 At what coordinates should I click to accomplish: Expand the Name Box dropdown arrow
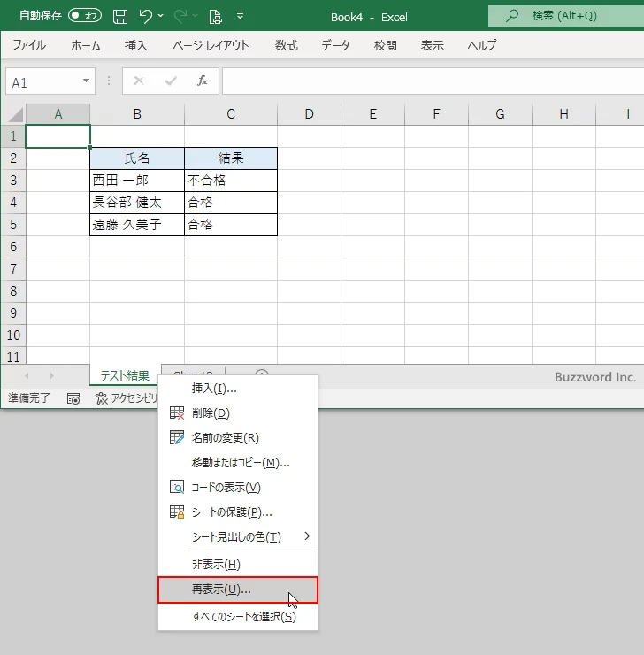pos(86,81)
